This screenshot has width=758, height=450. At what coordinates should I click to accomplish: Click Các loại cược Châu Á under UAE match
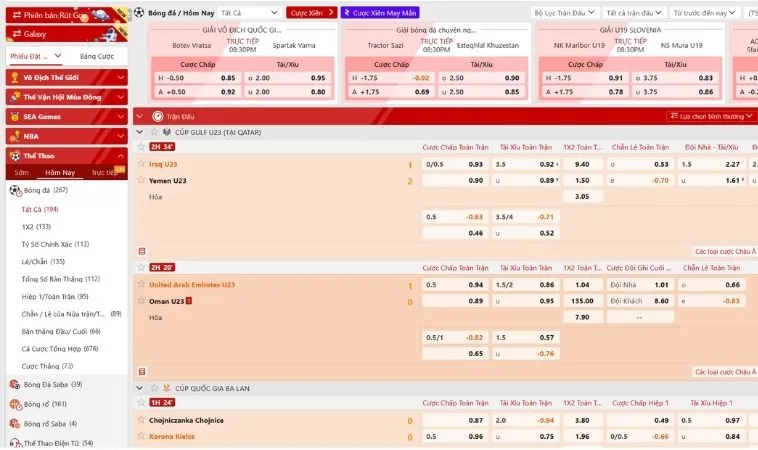click(x=725, y=372)
